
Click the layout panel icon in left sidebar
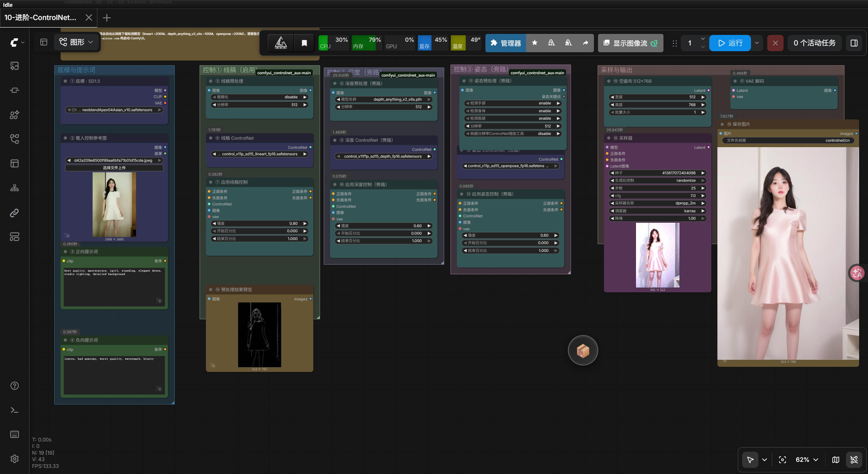[15, 163]
